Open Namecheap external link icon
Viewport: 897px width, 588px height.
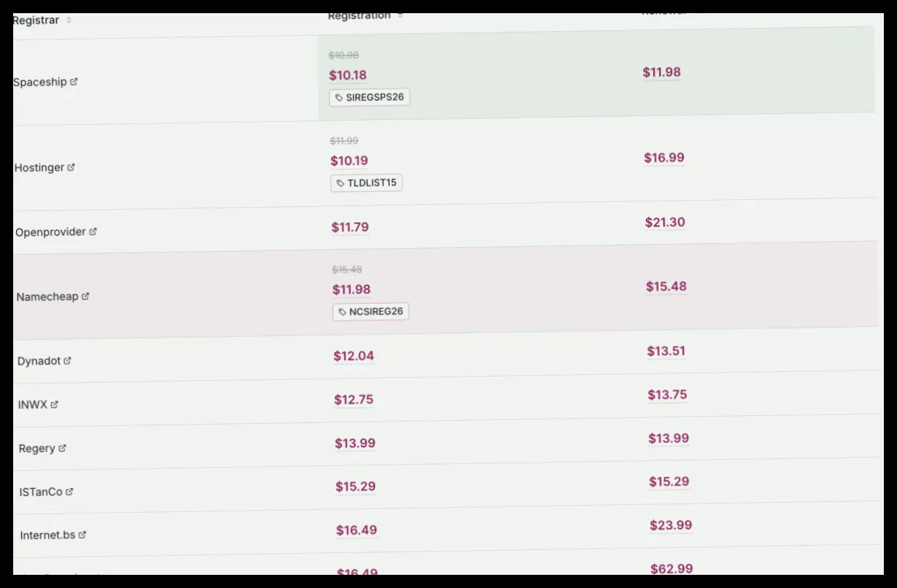pos(85,296)
